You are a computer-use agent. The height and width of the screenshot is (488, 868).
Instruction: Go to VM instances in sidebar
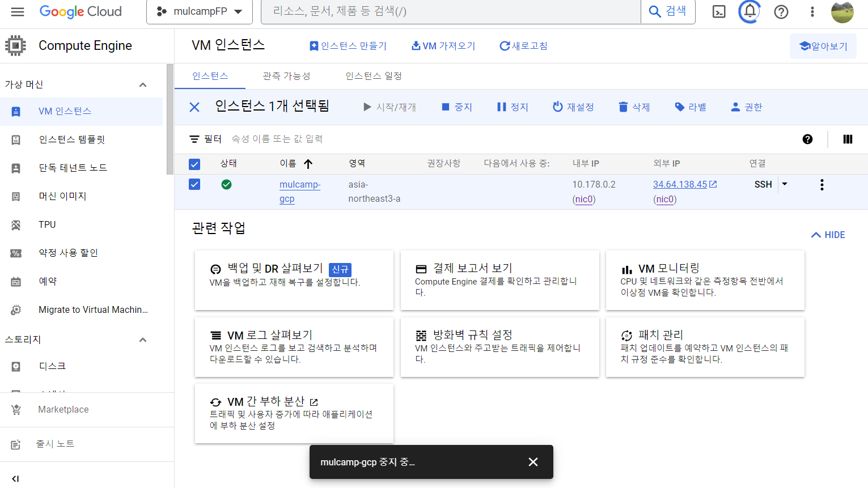[81, 111]
